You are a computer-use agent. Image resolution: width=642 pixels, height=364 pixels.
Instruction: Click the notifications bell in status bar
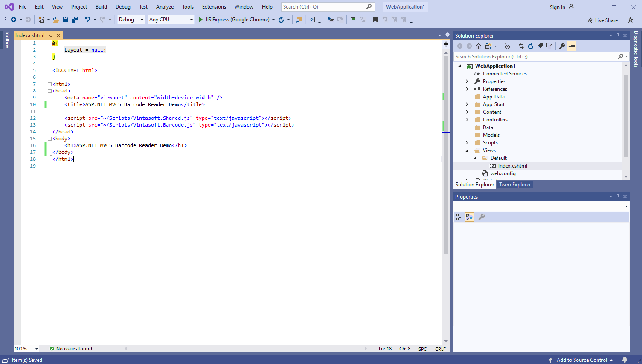click(x=625, y=360)
